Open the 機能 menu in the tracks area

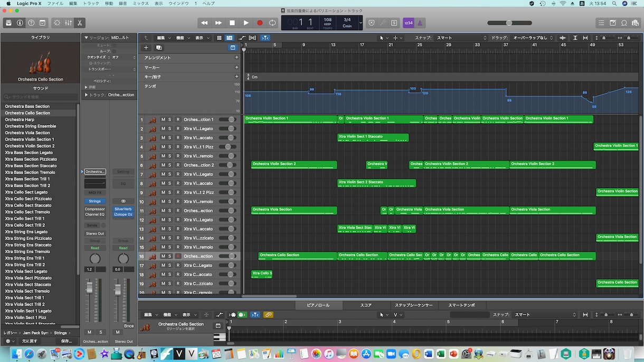(182, 38)
